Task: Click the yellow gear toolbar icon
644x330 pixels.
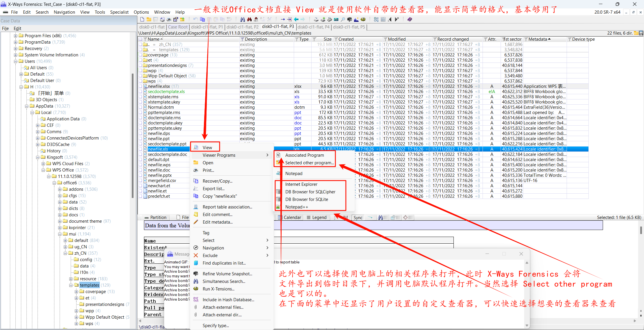Action: [363, 19]
